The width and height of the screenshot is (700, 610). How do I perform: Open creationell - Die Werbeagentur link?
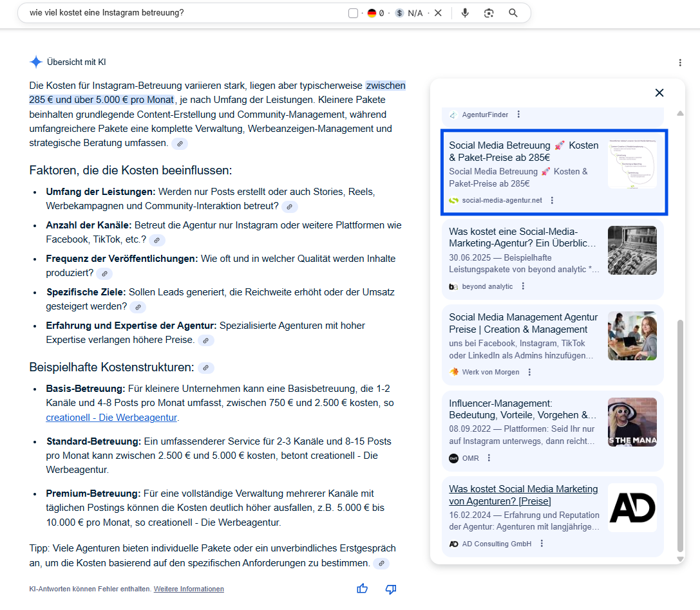pos(111,417)
